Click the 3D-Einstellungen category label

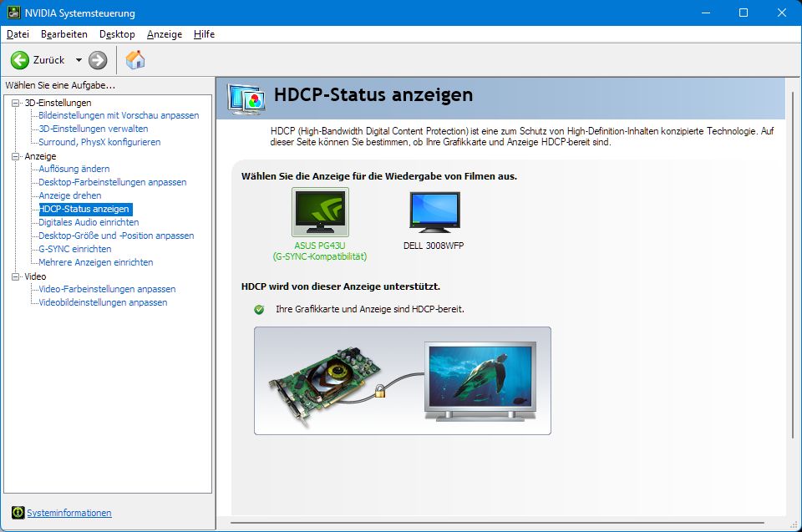pos(58,103)
